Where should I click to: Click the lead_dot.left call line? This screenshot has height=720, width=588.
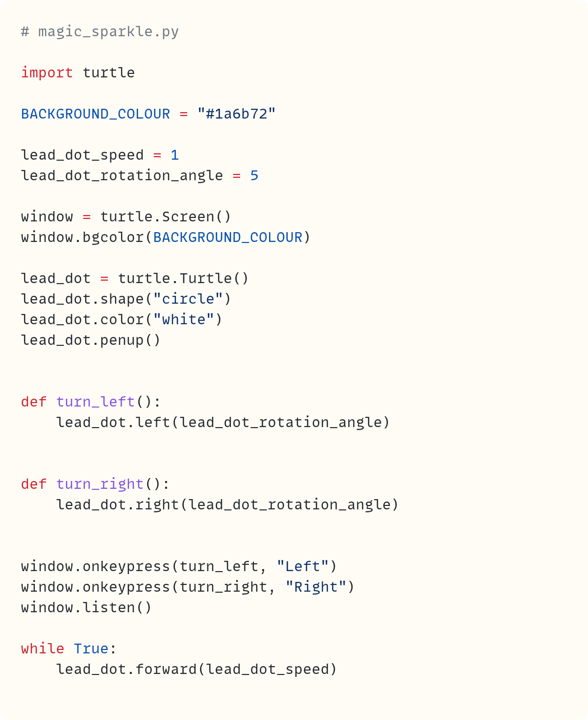[x=223, y=423]
